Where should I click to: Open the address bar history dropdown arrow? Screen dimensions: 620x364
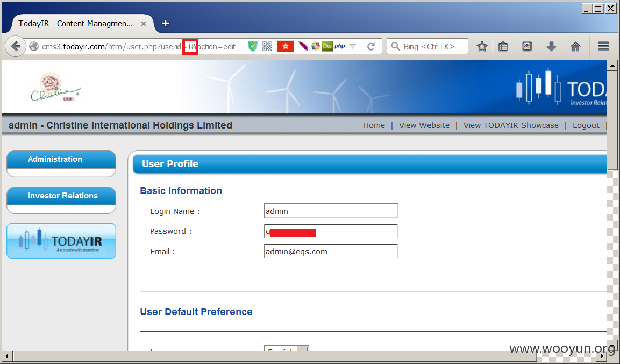point(353,47)
